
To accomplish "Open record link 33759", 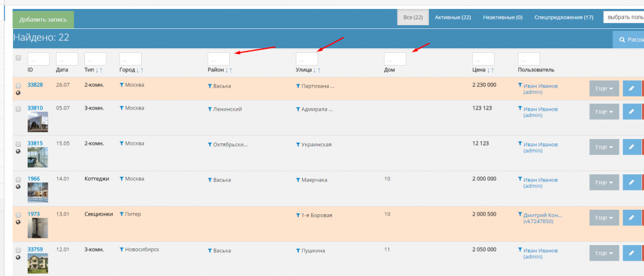I will pyautogui.click(x=35, y=250).
